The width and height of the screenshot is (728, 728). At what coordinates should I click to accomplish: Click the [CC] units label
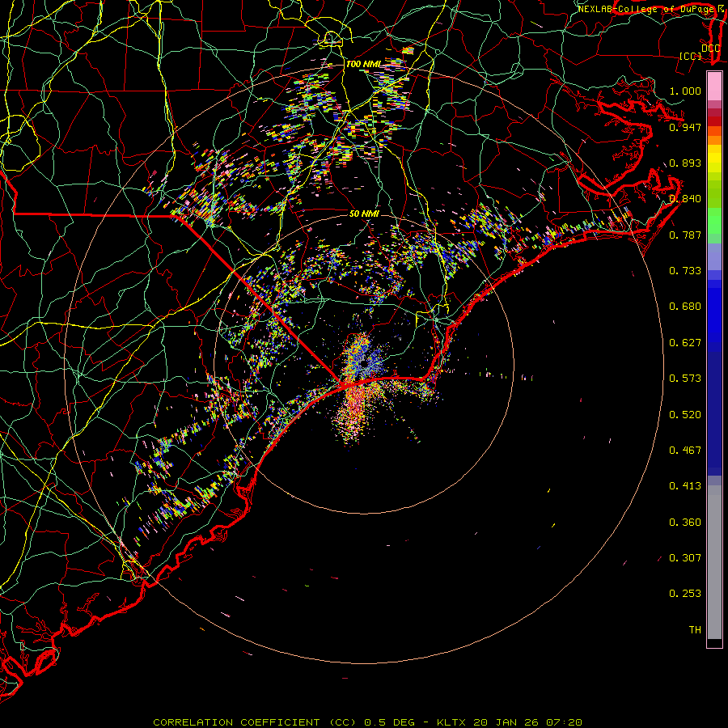691,57
